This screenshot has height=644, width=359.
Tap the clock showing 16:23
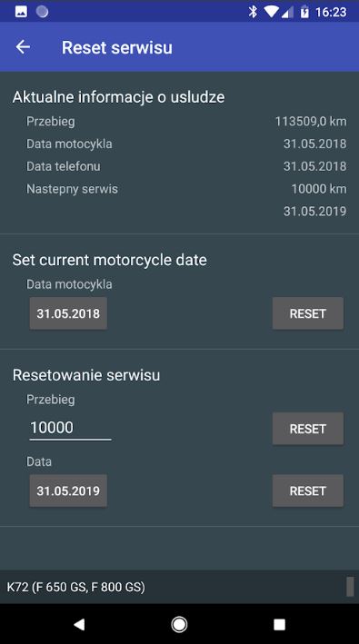(331, 12)
